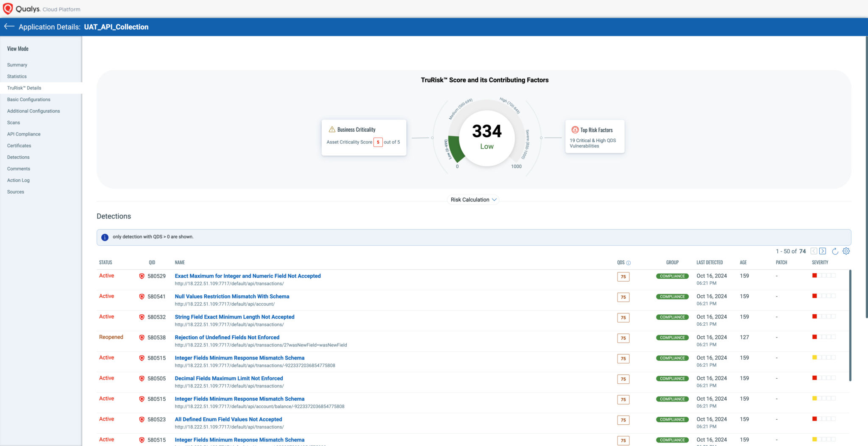
Task: Select the Certificates view mode
Action: [19, 145]
